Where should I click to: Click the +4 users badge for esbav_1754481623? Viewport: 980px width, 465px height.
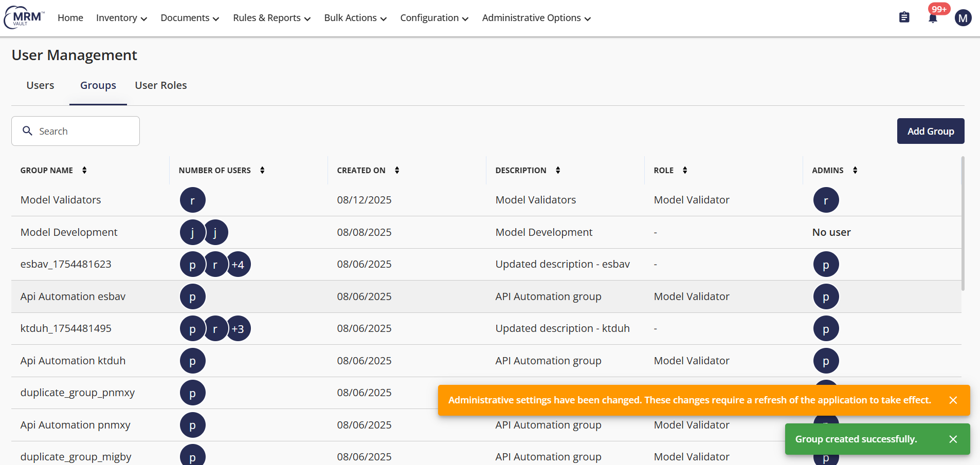(x=238, y=265)
